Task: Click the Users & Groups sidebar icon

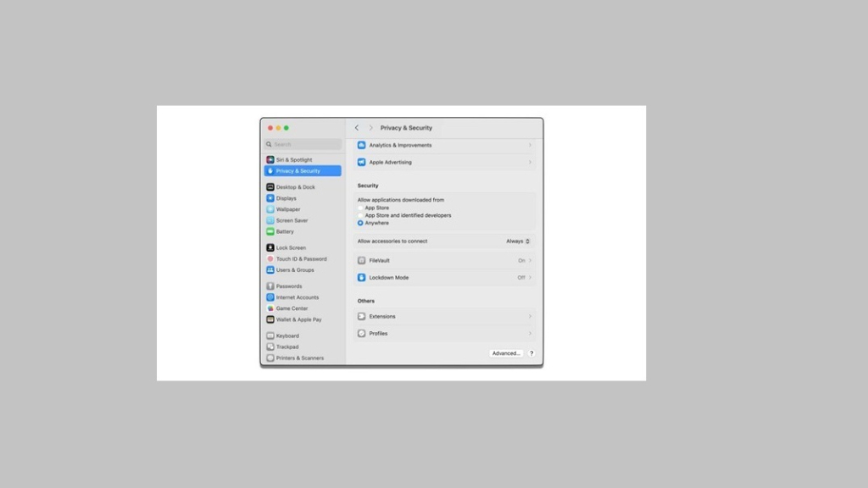Action: pos(270,269)
